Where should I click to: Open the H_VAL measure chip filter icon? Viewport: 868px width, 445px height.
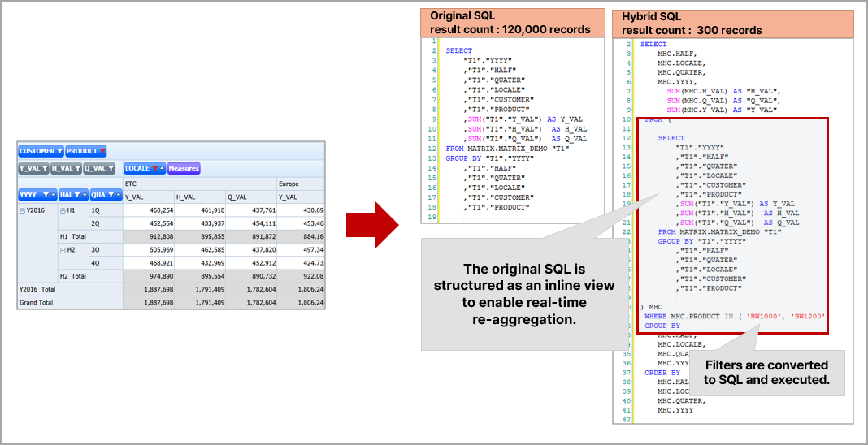77,168
